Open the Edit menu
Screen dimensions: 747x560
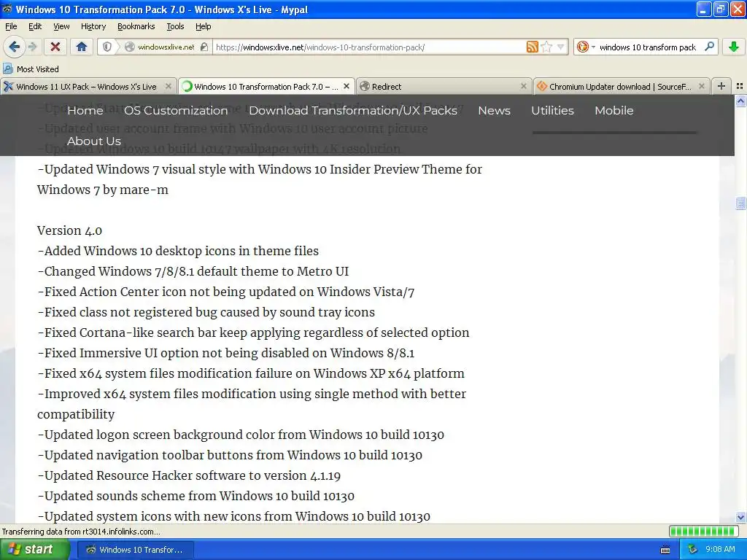[35, 26]
